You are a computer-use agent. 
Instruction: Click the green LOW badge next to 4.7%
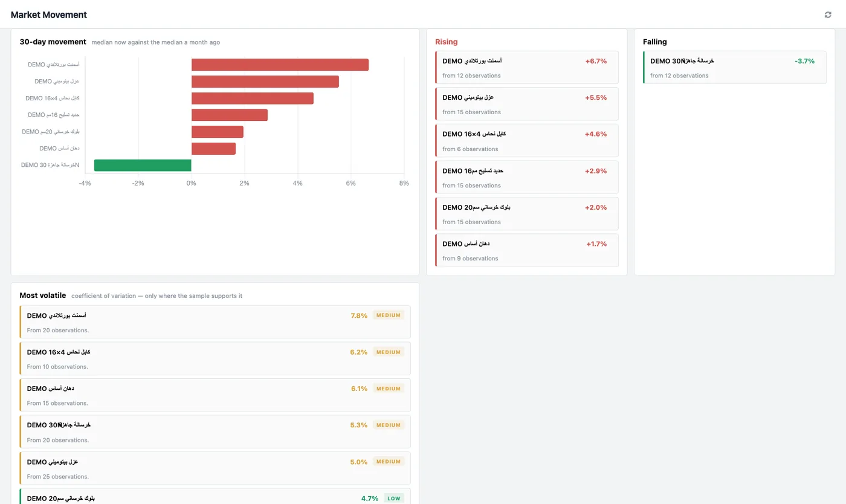point(394,499)
